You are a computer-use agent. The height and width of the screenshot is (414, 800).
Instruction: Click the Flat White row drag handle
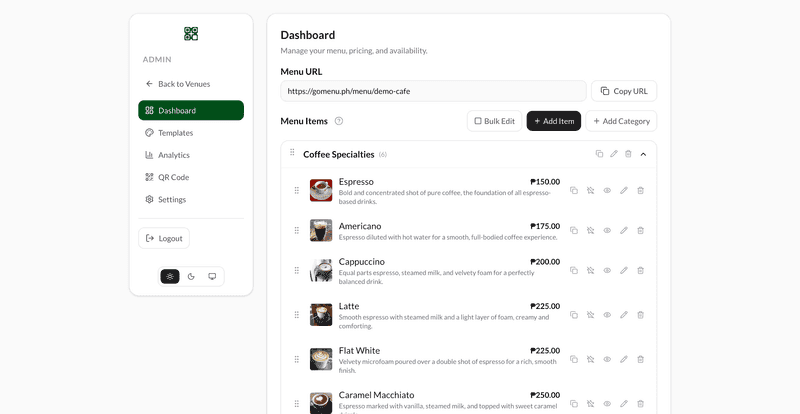tap(296, 359)
